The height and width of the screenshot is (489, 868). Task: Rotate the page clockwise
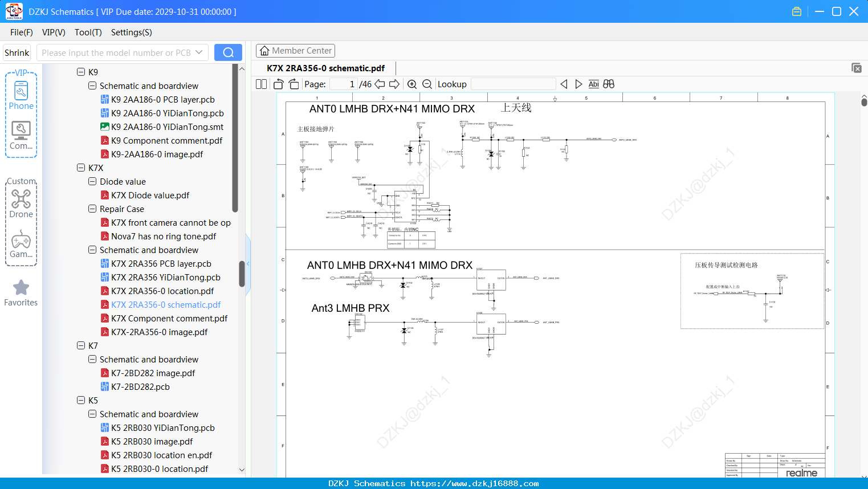pos(294,84)
